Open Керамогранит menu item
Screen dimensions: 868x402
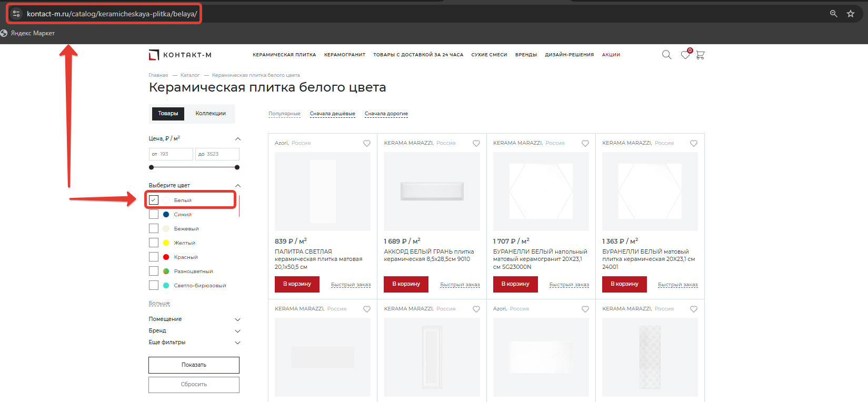345,55
